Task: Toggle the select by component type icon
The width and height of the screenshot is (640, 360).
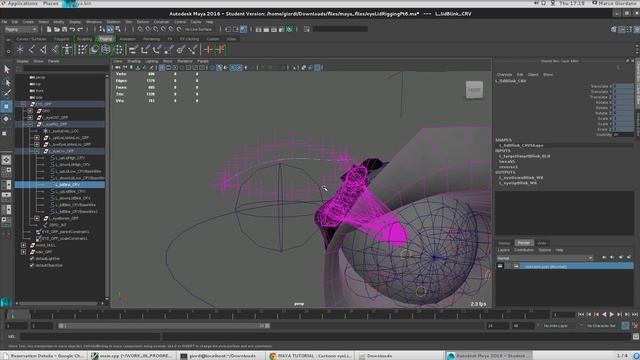Action: coord(118,29)
